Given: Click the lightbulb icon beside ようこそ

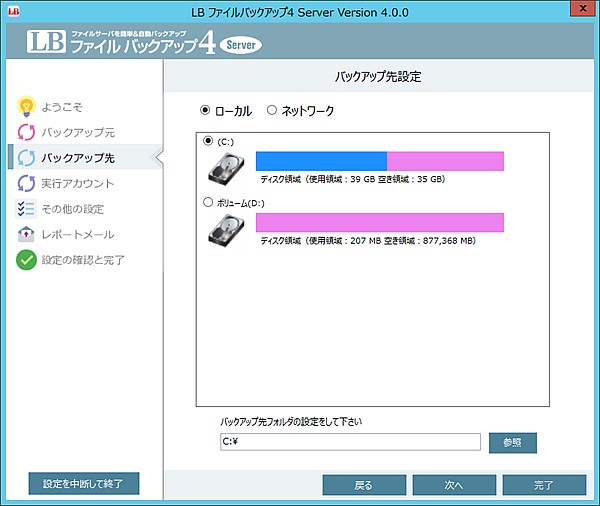Looking at the screenshot, I should tap(26, 106).
